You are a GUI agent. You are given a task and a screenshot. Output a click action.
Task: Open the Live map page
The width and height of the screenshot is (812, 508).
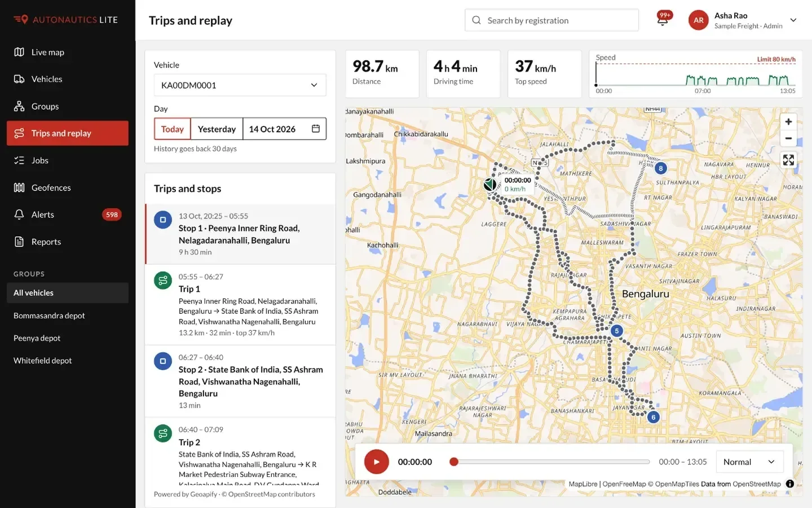67,52
